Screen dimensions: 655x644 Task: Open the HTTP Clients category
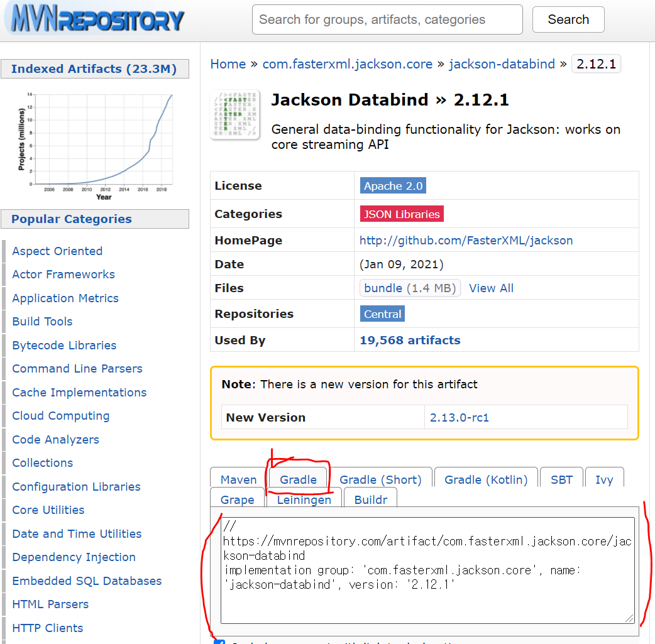click(48, 628)
